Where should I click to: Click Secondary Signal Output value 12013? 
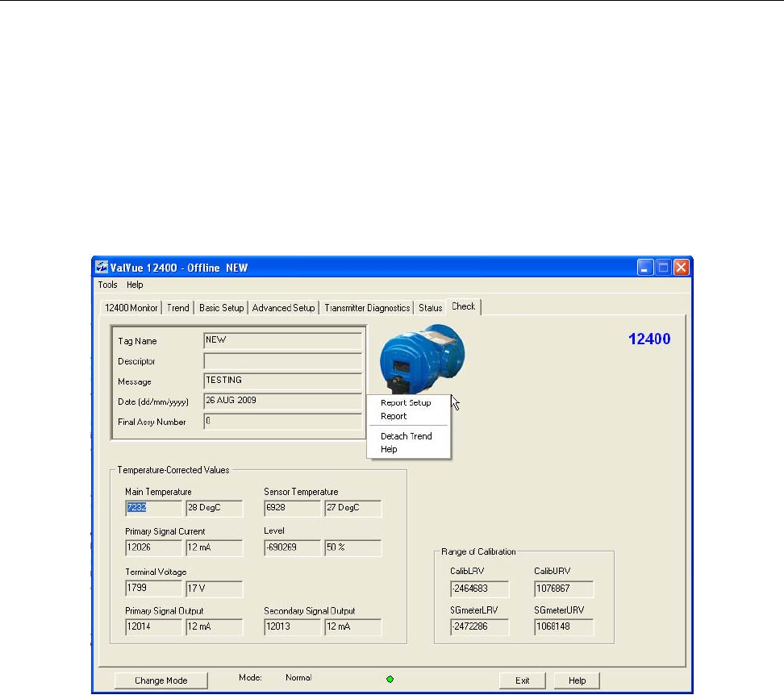(x=293, y=626)
